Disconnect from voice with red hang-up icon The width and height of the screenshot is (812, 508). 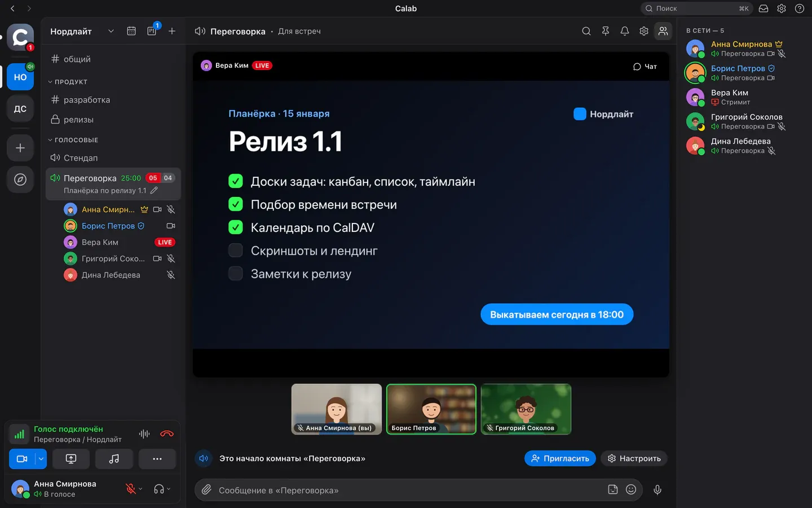point(167,434)
